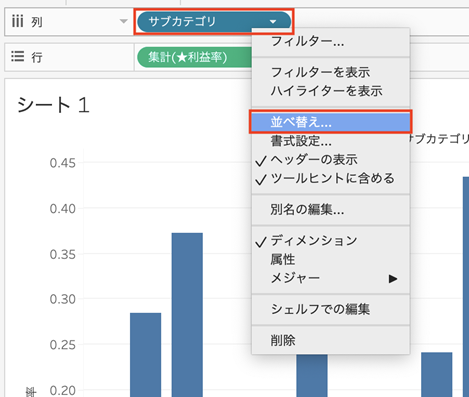Choose シェルフでの編集 menu item
Image resolution: width=469 pixels, height=397 pixels.
pyautogui.click(x=331, y=309)
